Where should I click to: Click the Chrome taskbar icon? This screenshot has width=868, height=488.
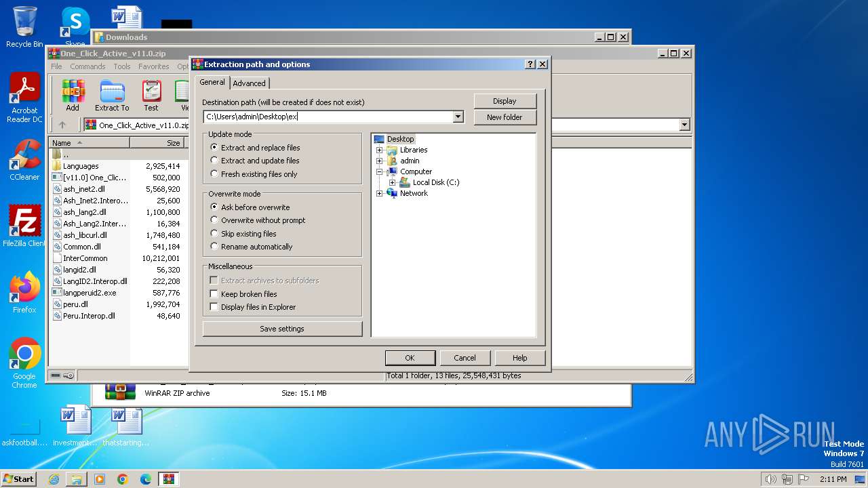tap(123, 479)
